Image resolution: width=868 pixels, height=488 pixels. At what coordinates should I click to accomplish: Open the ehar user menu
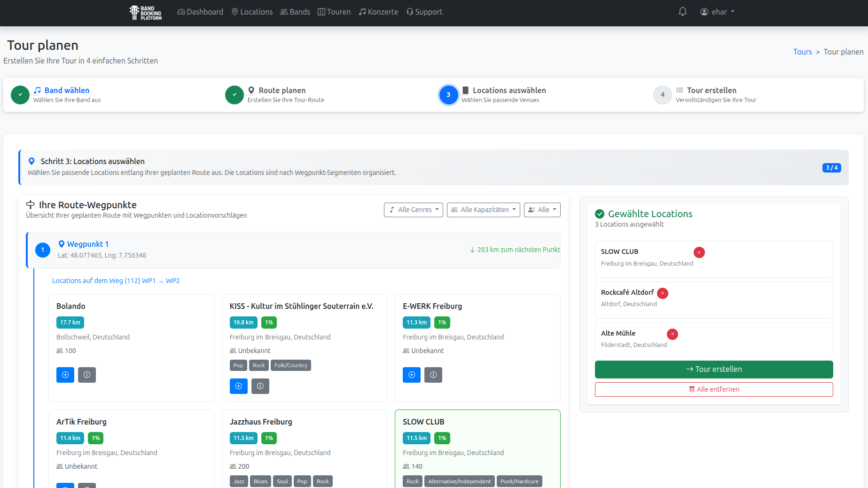717,12
